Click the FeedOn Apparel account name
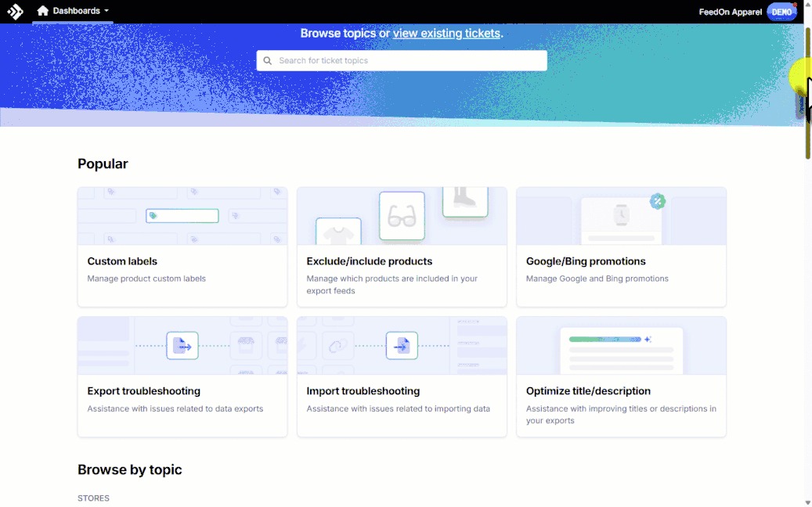812x507 pixels. (x=731, y=12)
